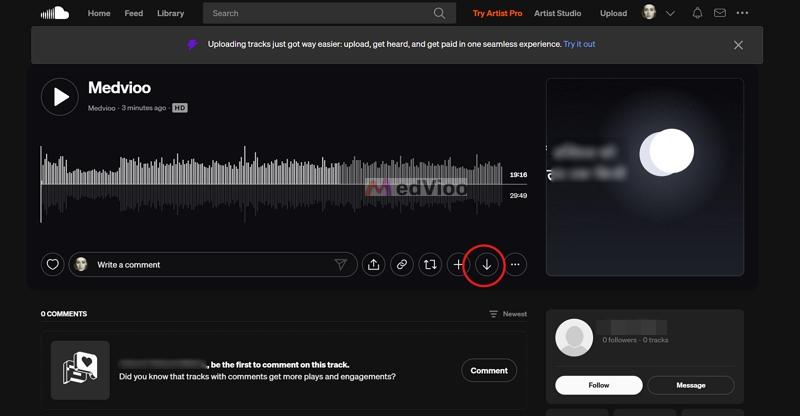The height and width of the screenshot is (416, 800).
Task: Open the messages envelope icon
Action: point(720,13)
